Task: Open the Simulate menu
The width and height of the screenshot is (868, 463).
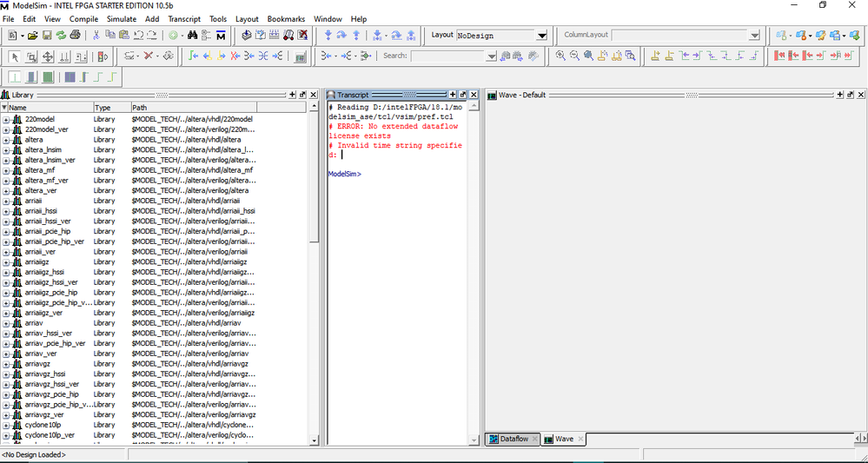Action: point(122,18)
